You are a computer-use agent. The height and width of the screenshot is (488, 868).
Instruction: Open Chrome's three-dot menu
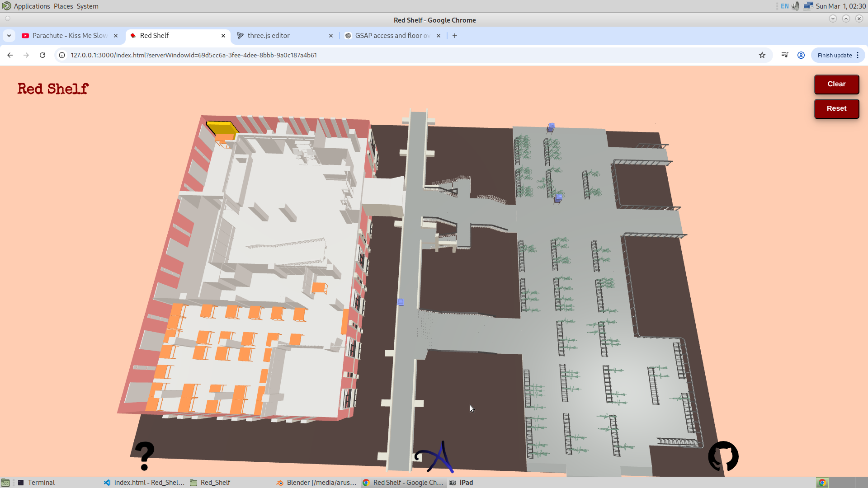(x=858, y=55)
